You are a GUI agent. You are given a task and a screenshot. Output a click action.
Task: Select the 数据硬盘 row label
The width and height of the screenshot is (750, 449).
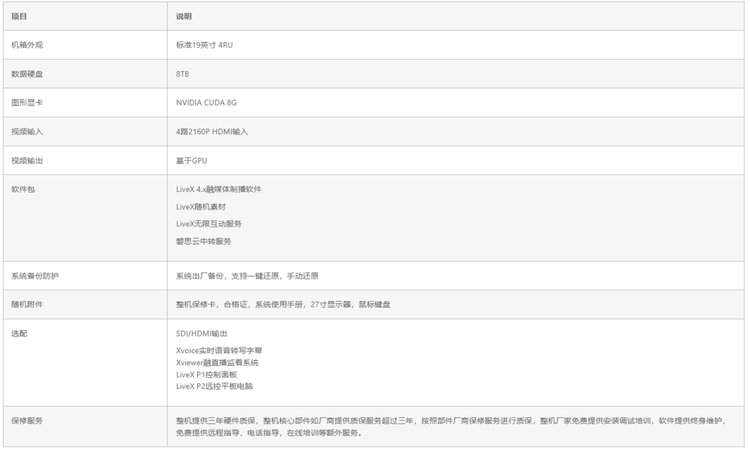pos(27,74)
